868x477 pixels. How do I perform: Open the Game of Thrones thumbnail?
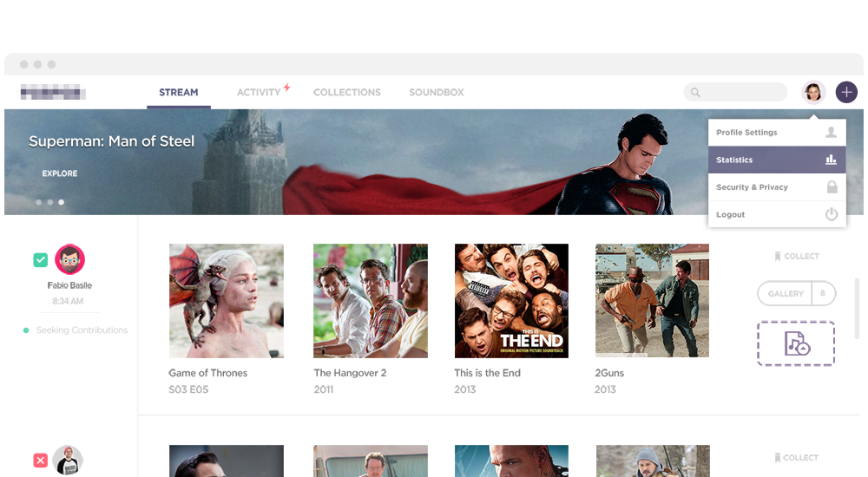(227, 301)
